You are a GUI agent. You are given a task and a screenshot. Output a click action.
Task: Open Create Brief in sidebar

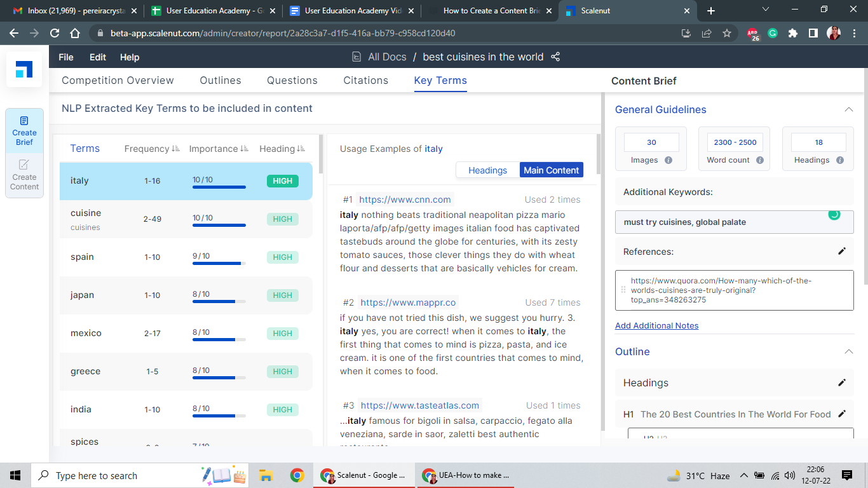click(24, 131)
